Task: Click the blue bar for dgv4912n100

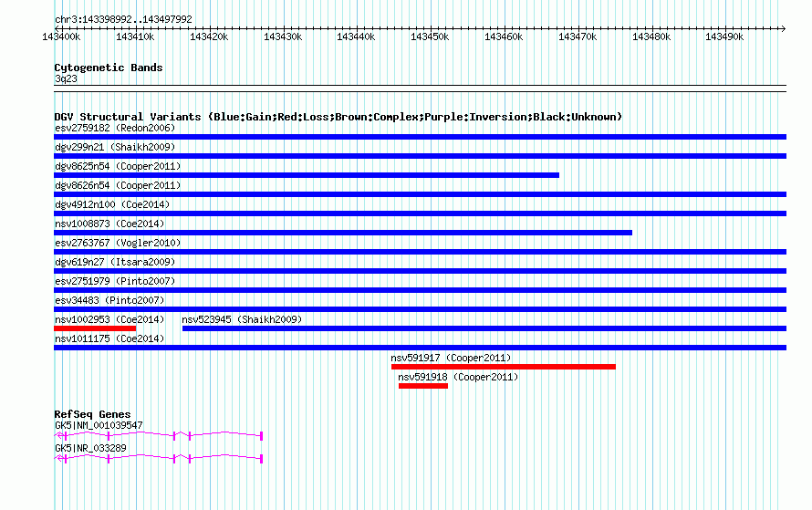Action: (x=420, y=213)
